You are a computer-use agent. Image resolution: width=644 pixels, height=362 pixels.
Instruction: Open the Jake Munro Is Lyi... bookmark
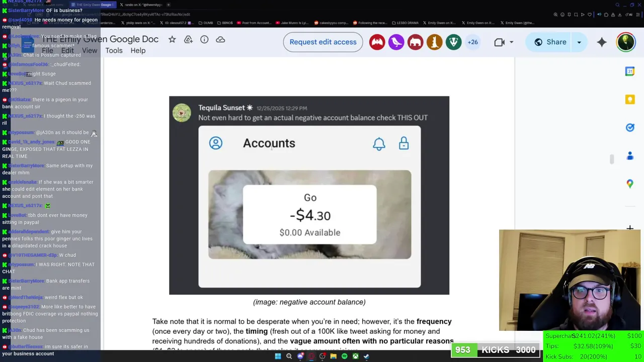pos(292,23)
